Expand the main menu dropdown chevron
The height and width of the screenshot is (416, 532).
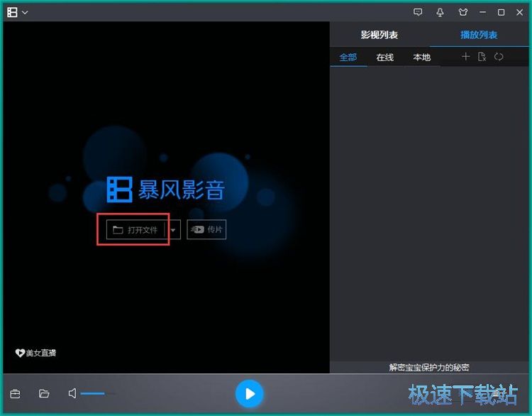25,13
